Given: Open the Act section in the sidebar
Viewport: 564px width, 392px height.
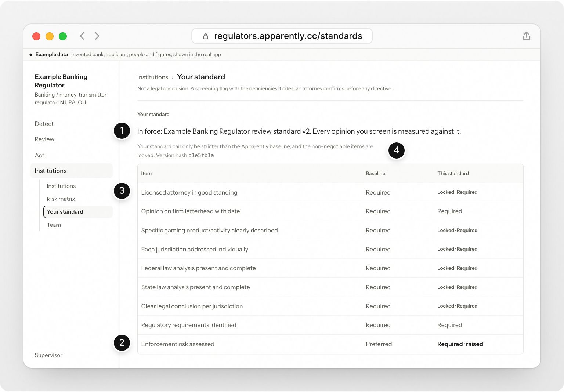Looking at the screenshot, I should pyautogui.click(x=40, y=156).
